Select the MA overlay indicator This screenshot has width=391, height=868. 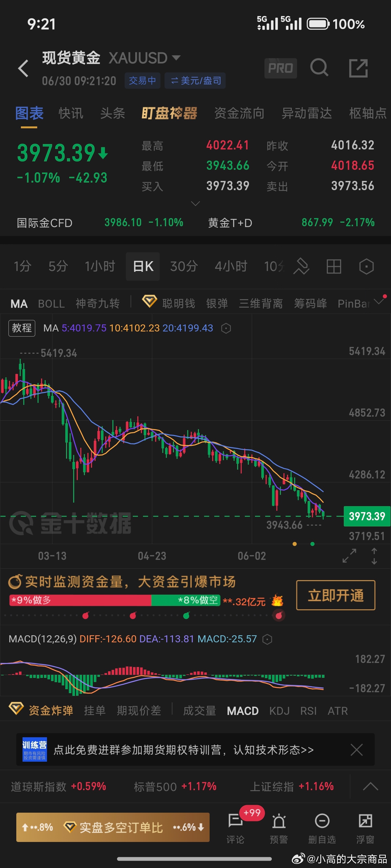point(19,304)
